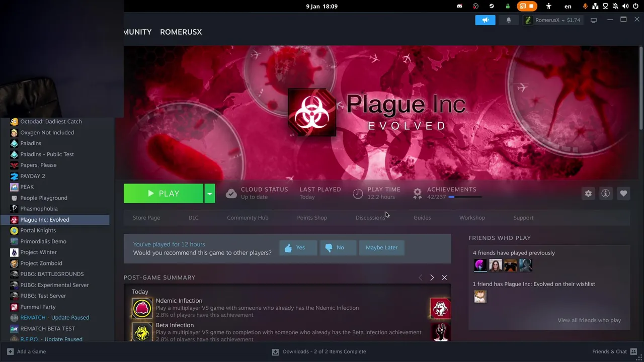This screenshot has height=362, width=644.
Task: Click the Discord tray icon
Action: tap(459, 6)
